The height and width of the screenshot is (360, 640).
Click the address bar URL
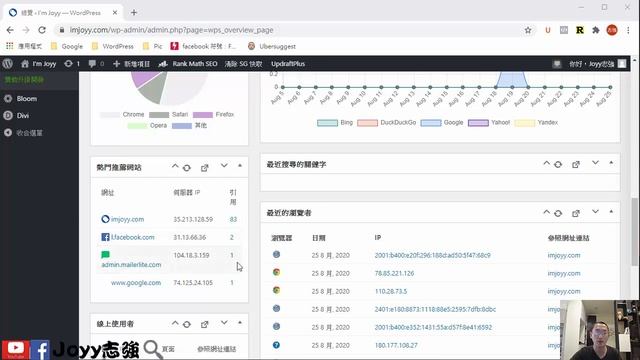(x=171, y=30)
